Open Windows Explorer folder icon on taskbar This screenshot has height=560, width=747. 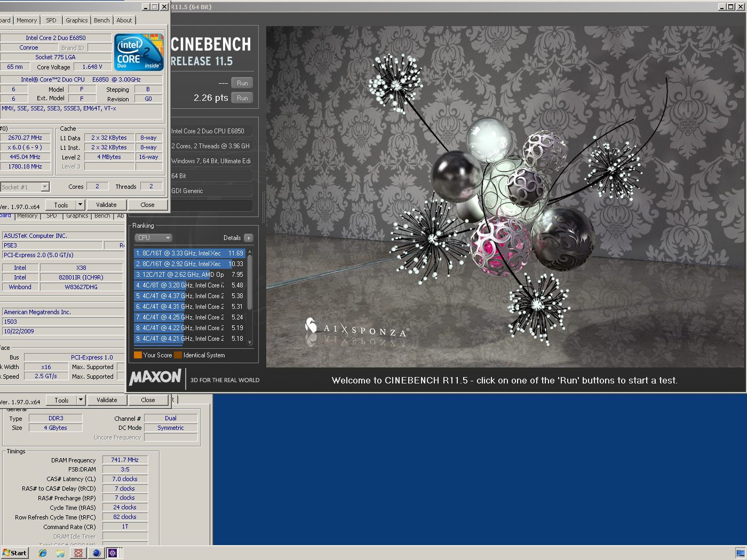tap(60, 553)
